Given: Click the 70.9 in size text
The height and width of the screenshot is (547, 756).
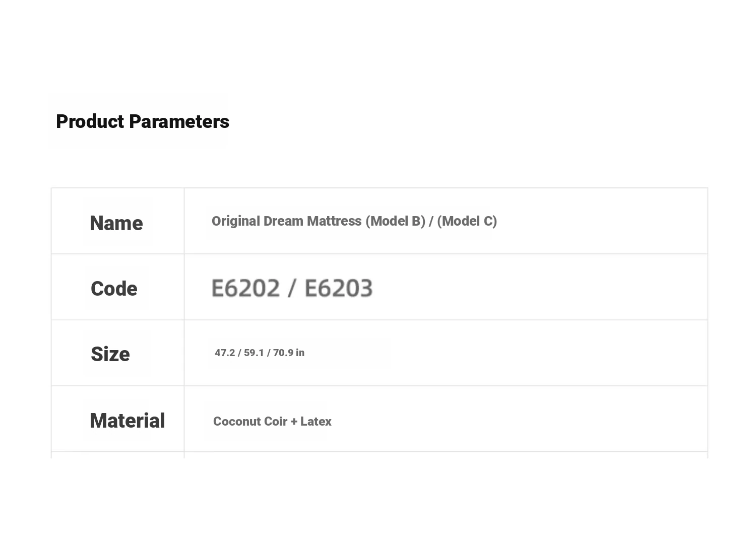Looking at the screenshot, I should pos(289,353).
